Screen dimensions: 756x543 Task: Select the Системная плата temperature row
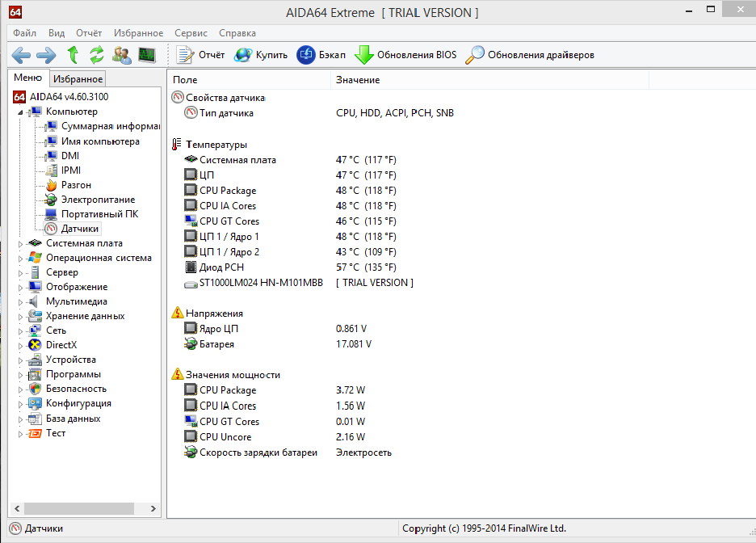(290, 160)
